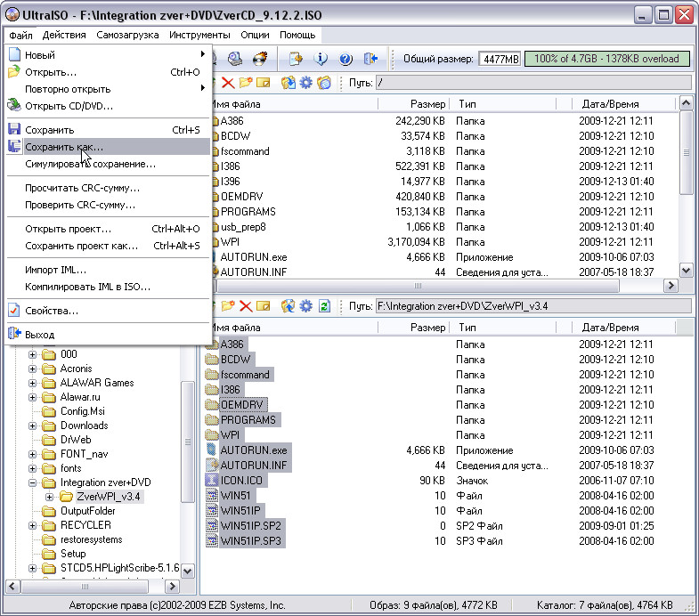Screen dimensions: 699x616
Task: Click the boot file folder icon in the image pane toolbar
Action: click(x=324, y=83)
